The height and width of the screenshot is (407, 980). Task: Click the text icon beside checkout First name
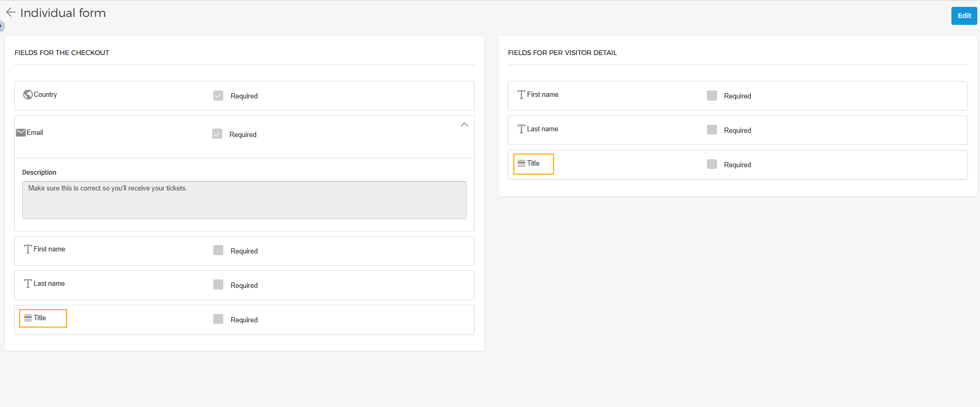point(28,249)
